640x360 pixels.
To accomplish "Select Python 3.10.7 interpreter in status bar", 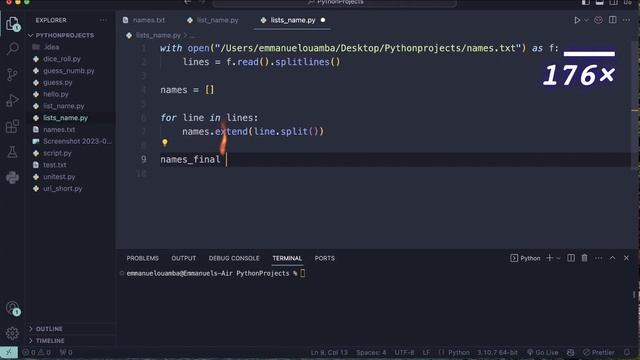I will pos(497,352).
